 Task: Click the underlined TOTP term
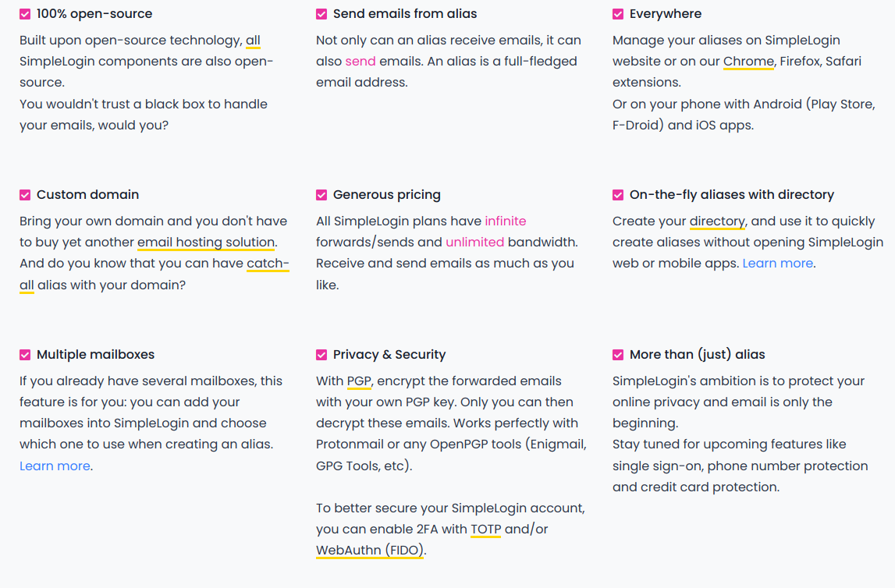pyautogui.click(x=485, y=530)
